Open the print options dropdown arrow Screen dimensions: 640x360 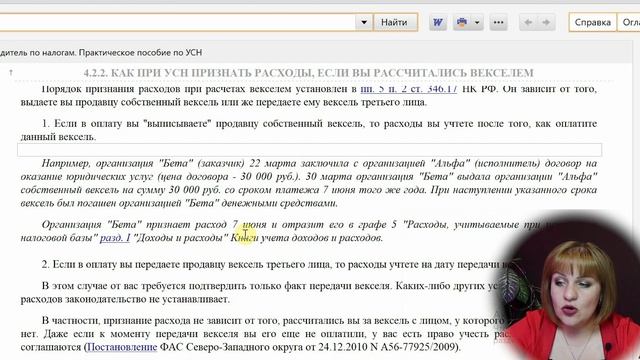(477, 22)
